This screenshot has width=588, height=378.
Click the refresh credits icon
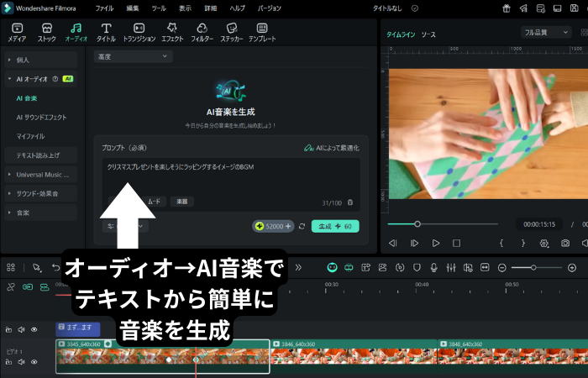[x=302, y=227]
